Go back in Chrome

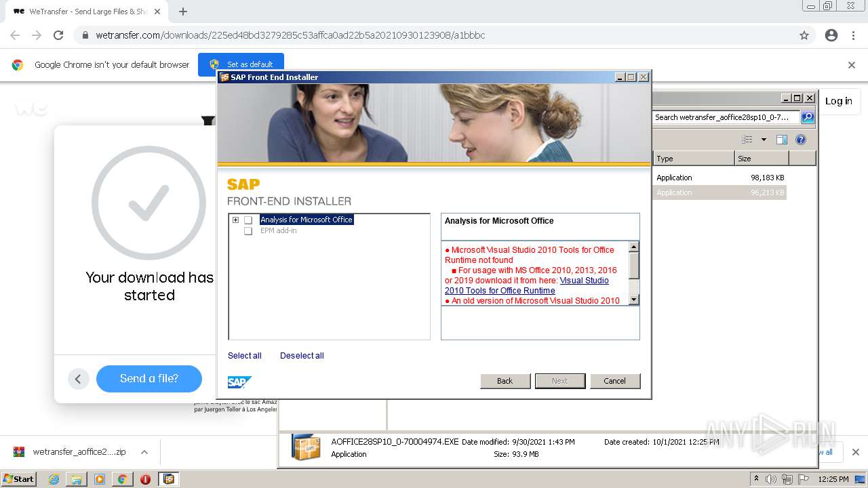tap(15, 35)
